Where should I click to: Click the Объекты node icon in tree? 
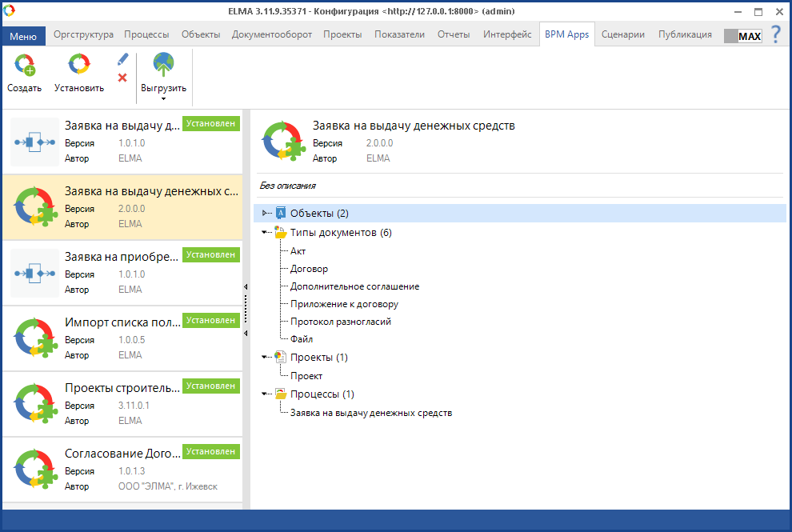coord(281,213)
